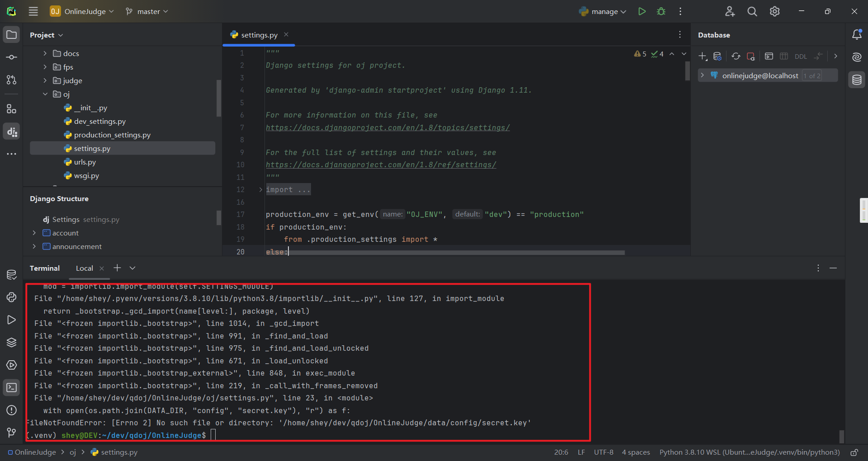Open the OnlineJudge project dropdown
Screen dimensions: 868x461
point(82,11)
